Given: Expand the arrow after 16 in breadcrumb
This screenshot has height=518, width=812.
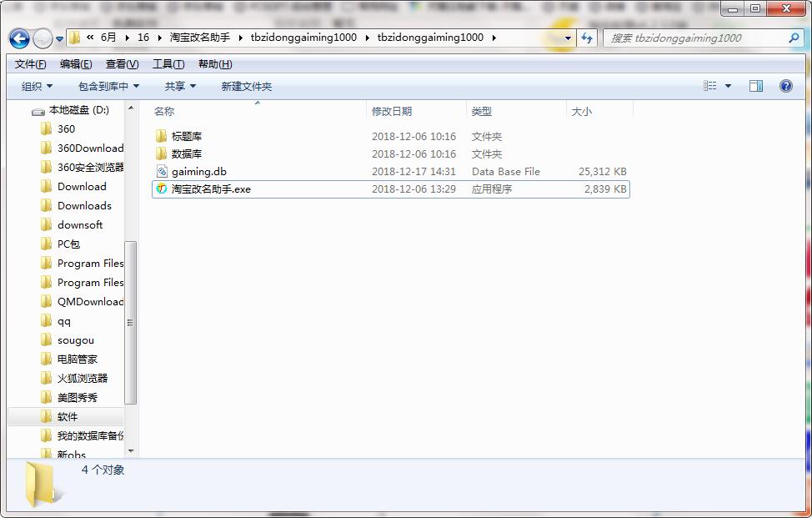Looking at the screenshot, I should 159,38.
